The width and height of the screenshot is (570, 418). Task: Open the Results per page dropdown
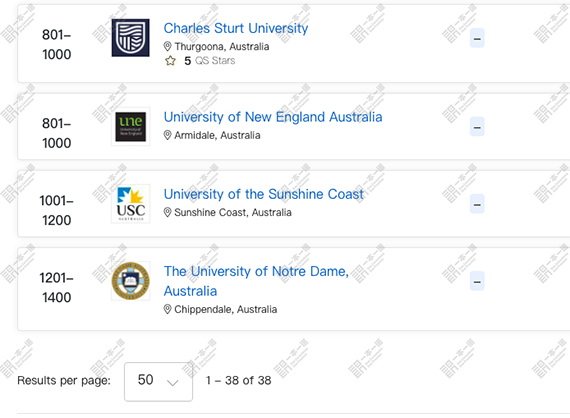(x=158, y=382)
